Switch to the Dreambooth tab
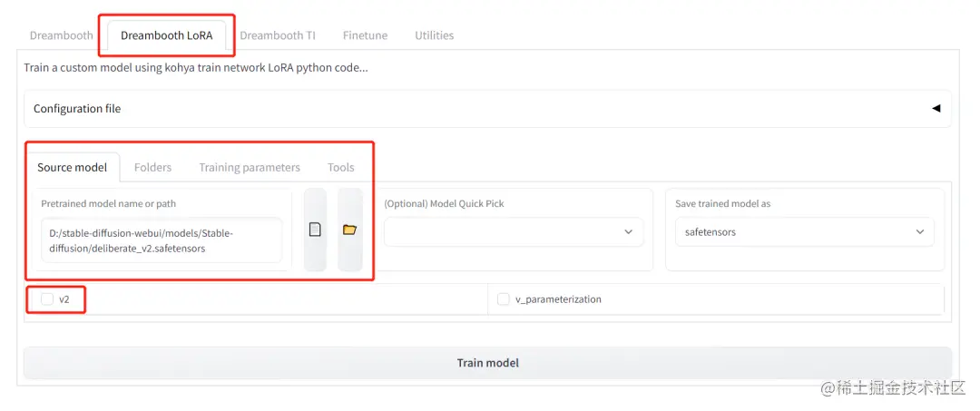Image resolution: width=980 pixels, height=411 pixels. click(x=62, y=35)
